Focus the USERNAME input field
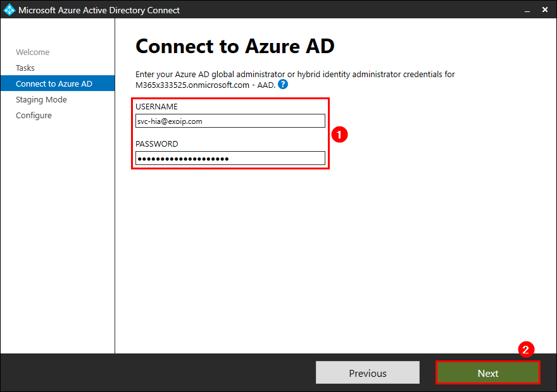Screen dimensions: 557x392 230,121
